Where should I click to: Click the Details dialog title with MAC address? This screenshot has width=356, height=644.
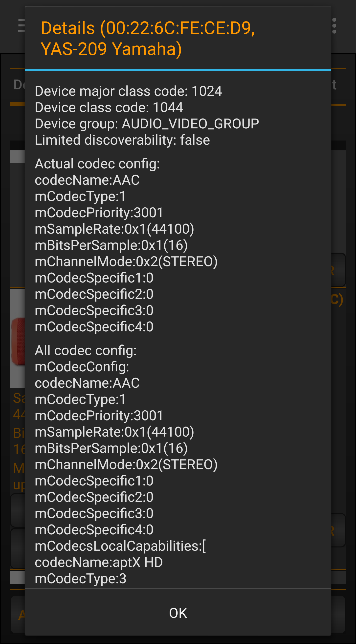coord(148,38)
